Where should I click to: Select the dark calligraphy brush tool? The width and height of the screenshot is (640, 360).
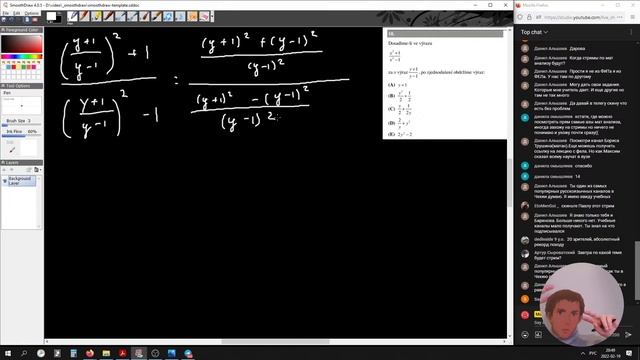pos(156,16)
